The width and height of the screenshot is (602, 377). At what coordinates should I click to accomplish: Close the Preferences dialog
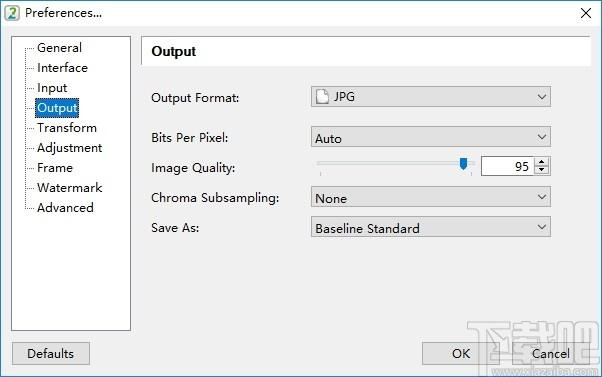pyautogui.click(x=586, y=13)
